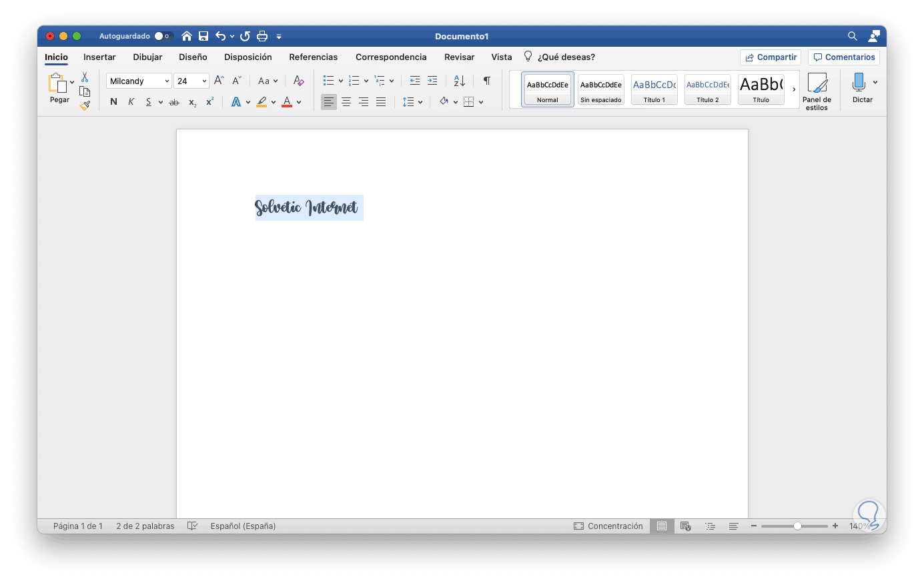
Task: Open the Insertar tab
Action: (99, 57)
